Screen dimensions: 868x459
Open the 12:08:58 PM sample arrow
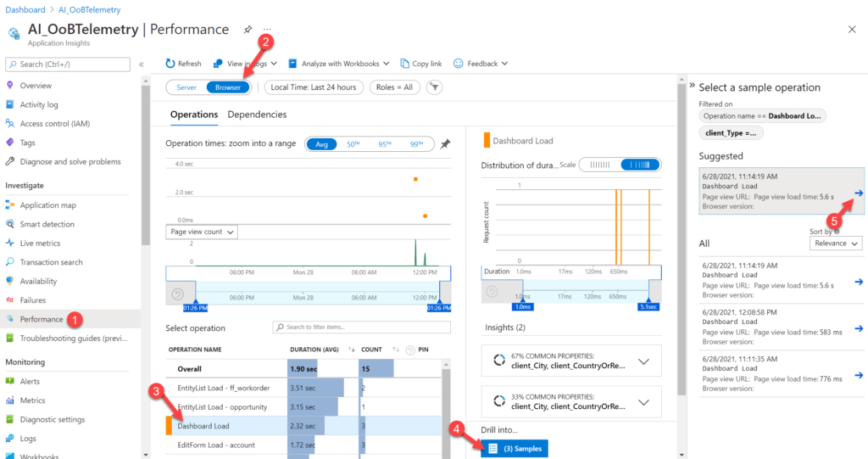[859, 328]
